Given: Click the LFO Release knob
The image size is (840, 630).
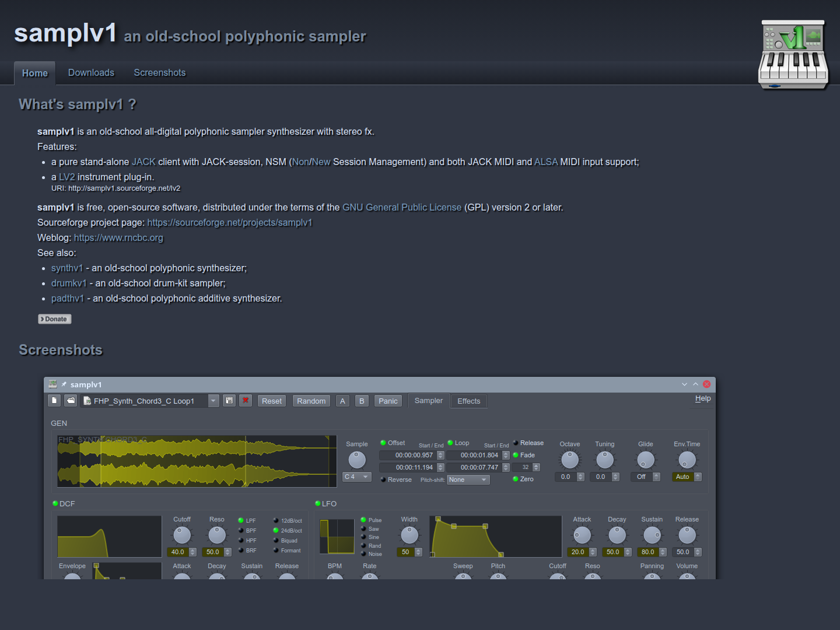Looking at the screenshot, I should (687, 535).
